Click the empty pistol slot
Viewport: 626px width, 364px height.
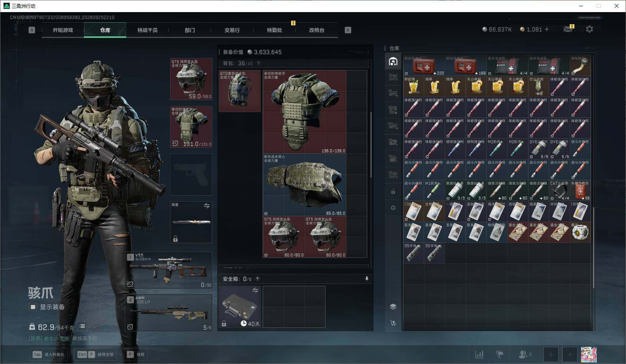coord(191,175)
